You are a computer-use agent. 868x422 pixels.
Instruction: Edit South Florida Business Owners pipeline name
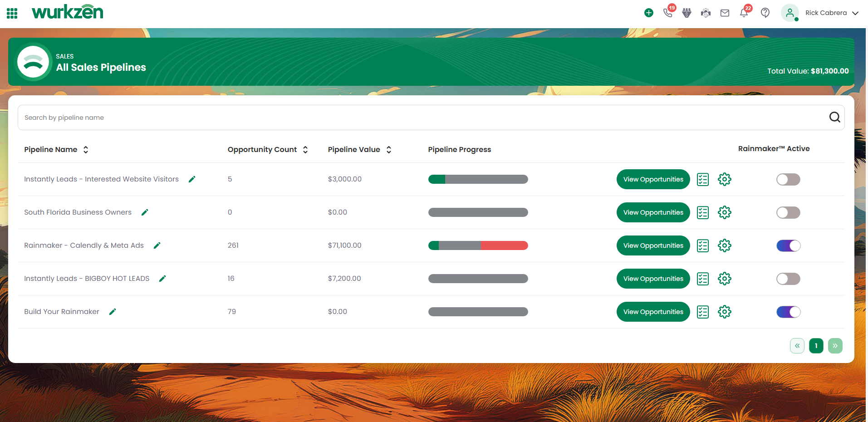(x=145, y=212)
